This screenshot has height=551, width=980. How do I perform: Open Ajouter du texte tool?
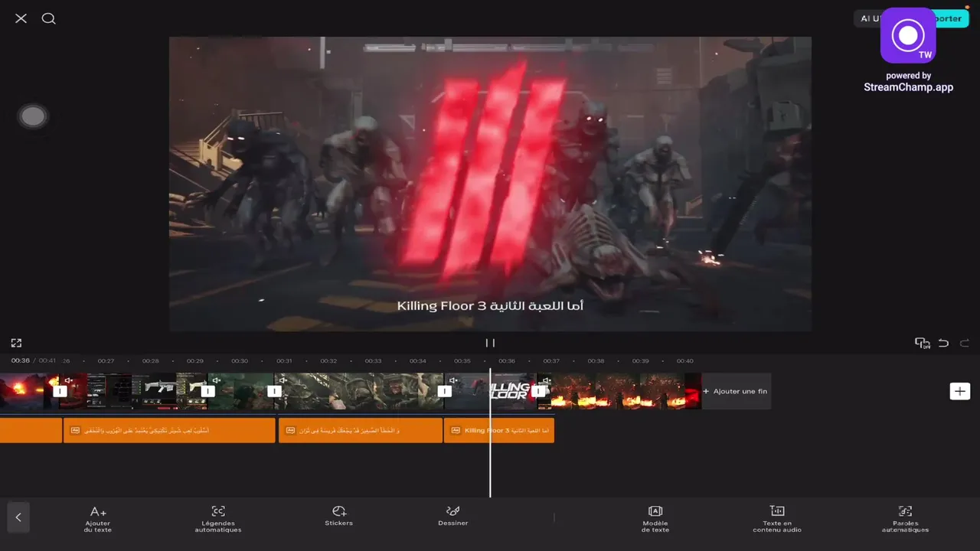[98, 519]
